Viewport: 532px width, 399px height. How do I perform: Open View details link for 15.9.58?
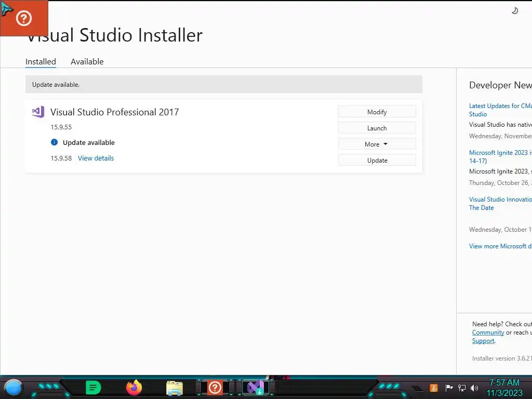[x=96, y=158]
